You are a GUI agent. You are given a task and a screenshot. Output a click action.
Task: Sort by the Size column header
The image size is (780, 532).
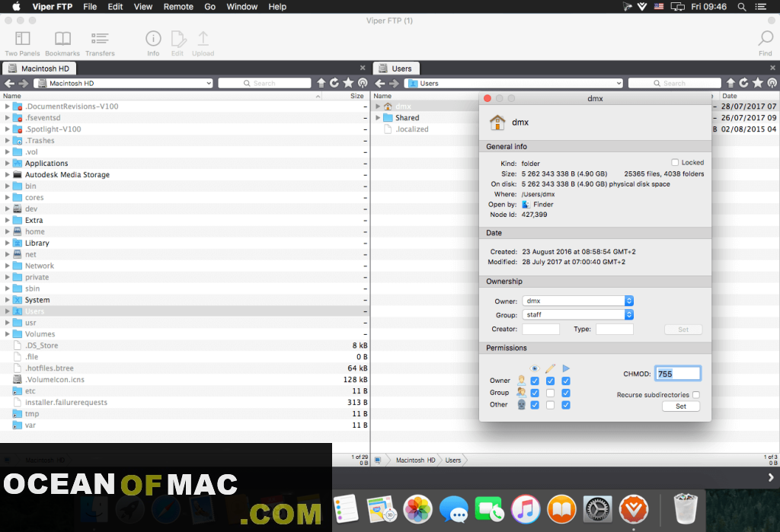[356, 96]
